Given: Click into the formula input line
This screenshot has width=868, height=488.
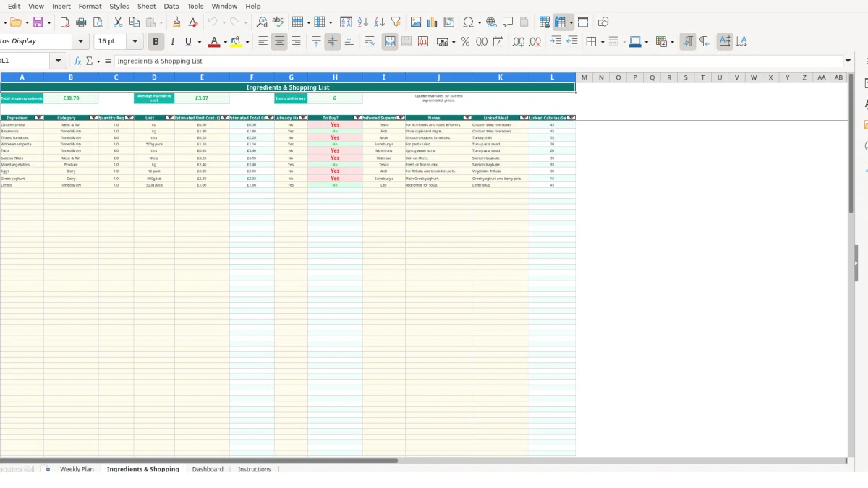Looking at the screenshot, I should point(479,61).
